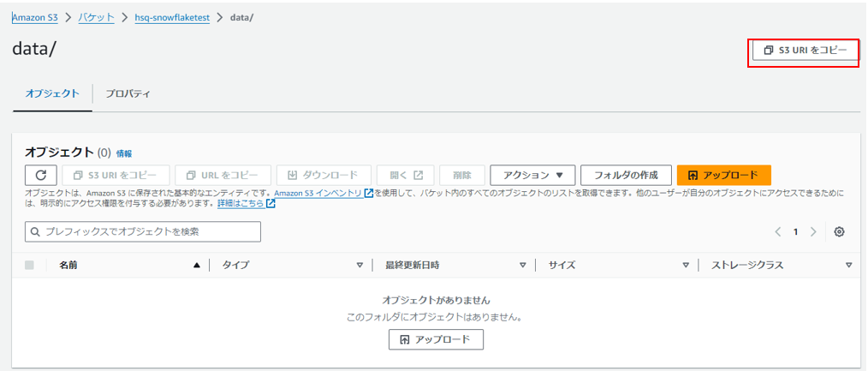Sort by ストレージクラス column arrow
This screenshot has height=371, width=868.
(849, 266)
